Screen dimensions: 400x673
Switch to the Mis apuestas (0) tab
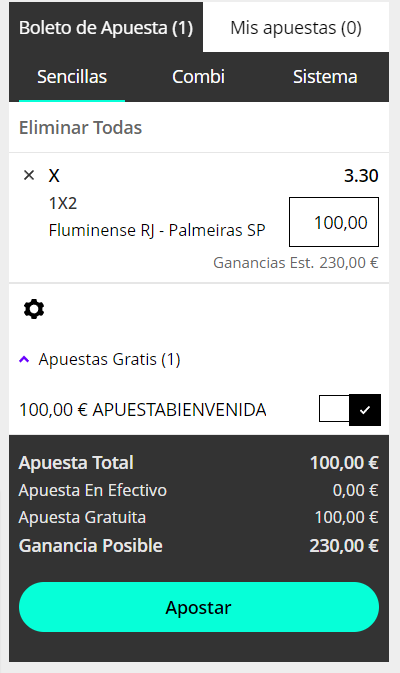click(296, 27)
